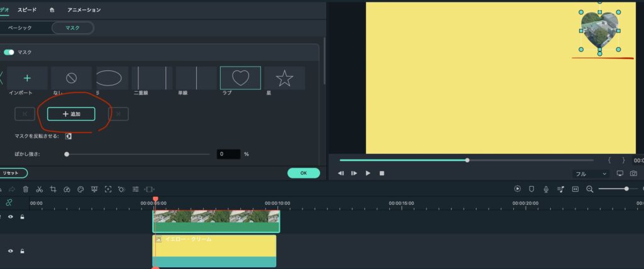The width and height of the screenshot is (644, 269).
Task: Click the microphone voiceover record icon
Action: pos(546,189)
